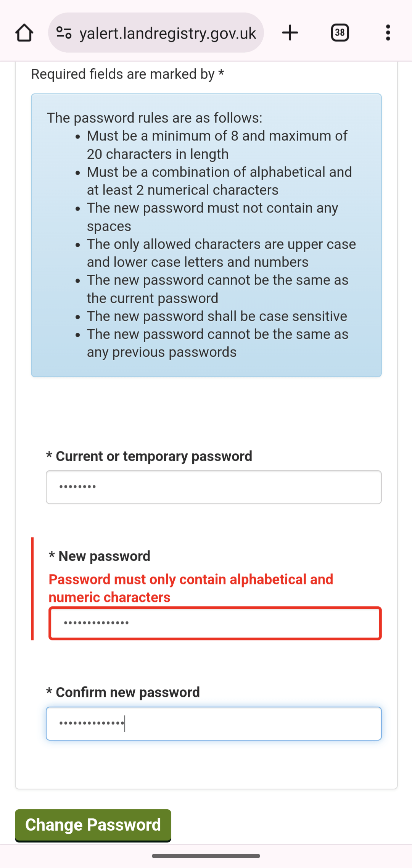Open the tab switcher showing 38 tabs
Screen dimensions: 412x868
(x=340, y=33)
